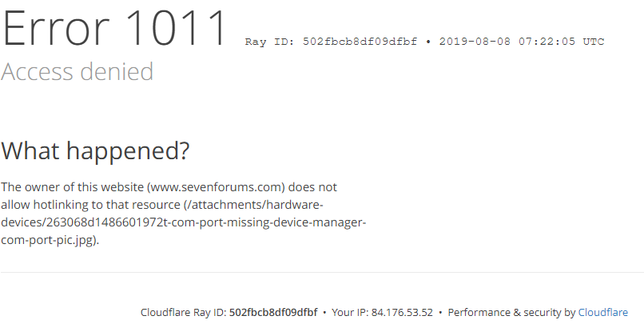The width and height of the screenshot is (644, 324).
Task: Click the Error 1011 heading
Action: pos(114,28)
